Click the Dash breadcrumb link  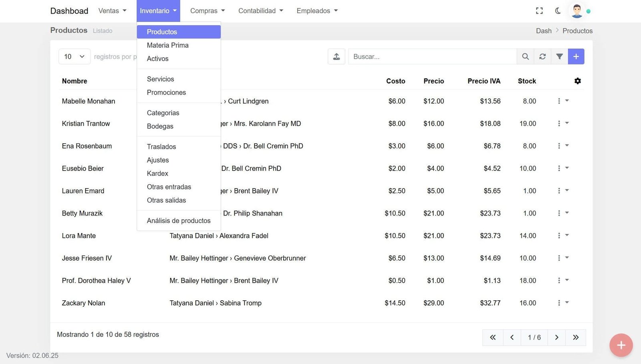pos(544,31)
